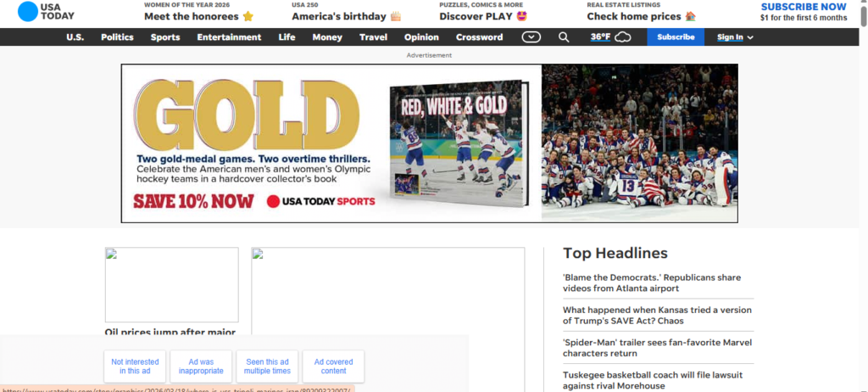Select 'Ad covered content' feedback option
Viewport: 868px width, 392px height.
coord(333,367)
